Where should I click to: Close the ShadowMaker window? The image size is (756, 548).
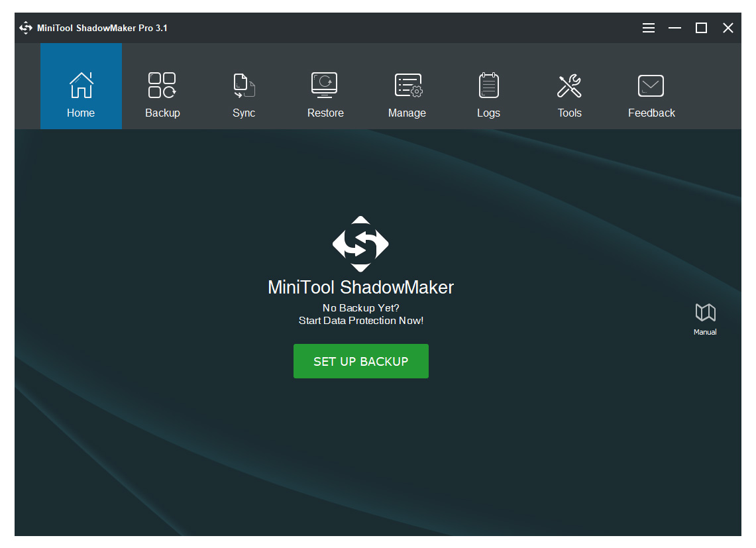coord(728,28)
